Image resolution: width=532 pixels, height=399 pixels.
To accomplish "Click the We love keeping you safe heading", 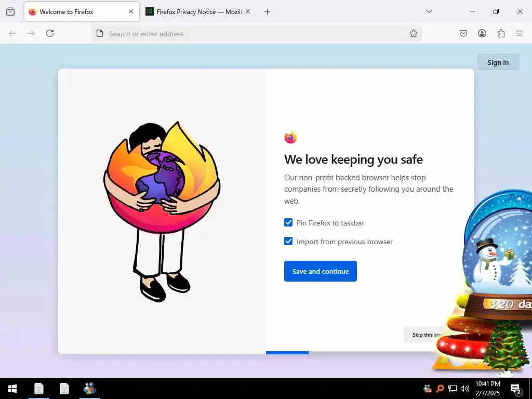I will point(353,159).
